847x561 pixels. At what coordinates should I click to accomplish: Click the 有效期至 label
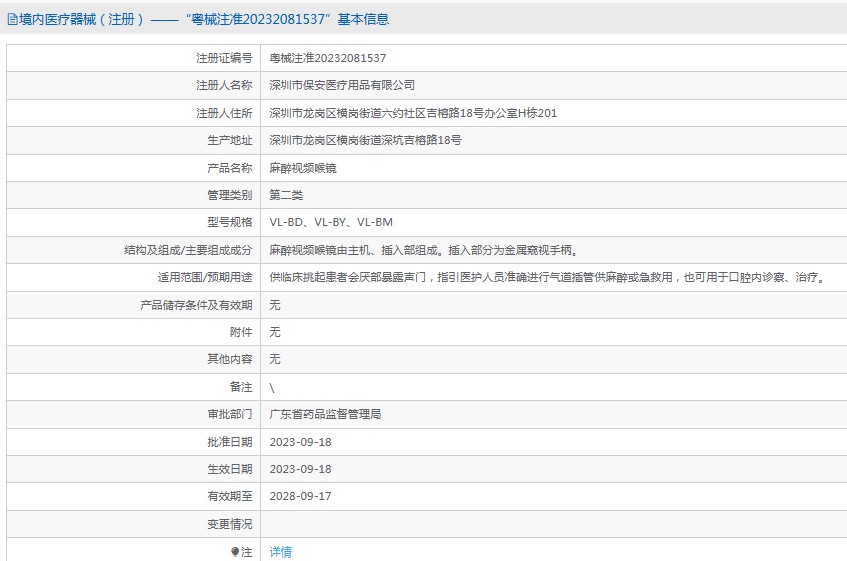(x=230, y=496)
